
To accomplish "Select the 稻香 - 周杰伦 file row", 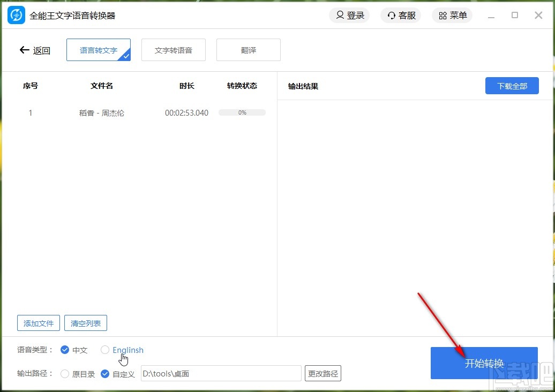I will pos(101,112).
